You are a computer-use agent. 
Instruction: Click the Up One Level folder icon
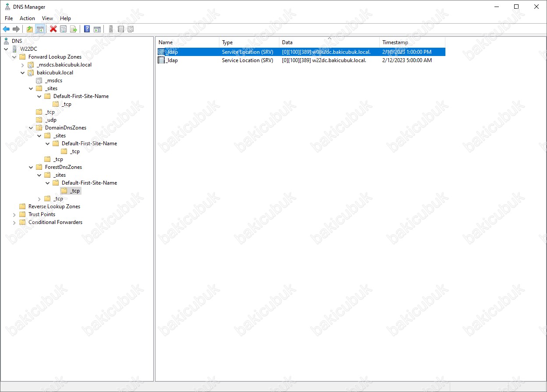point(30,29)
